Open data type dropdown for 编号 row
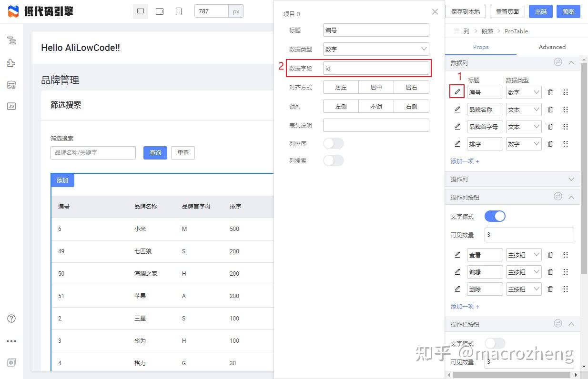 [524, 92]
